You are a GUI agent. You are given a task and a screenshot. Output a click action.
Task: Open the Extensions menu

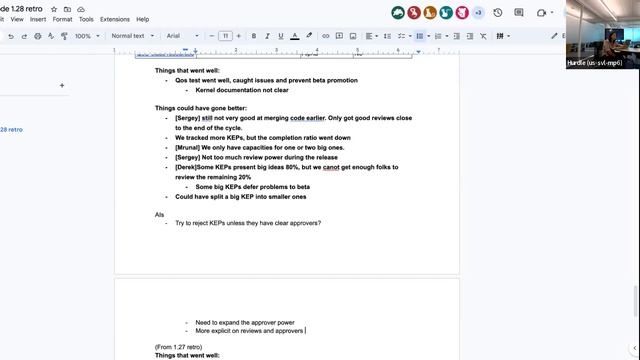coord(115,19)
